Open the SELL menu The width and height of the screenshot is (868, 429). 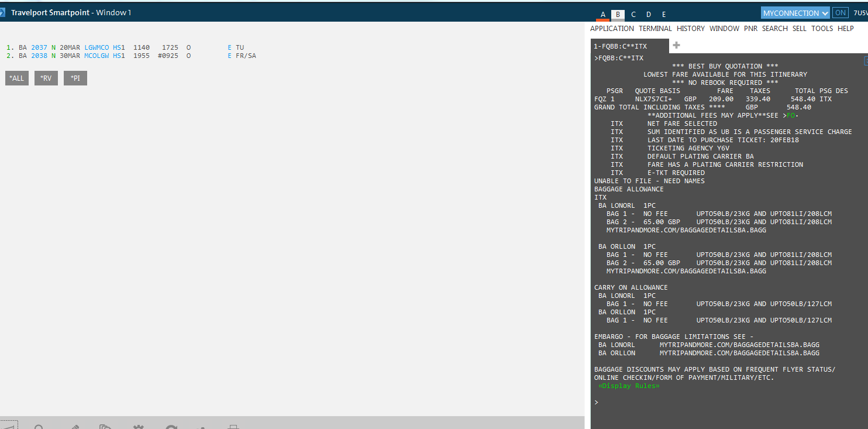800,29
